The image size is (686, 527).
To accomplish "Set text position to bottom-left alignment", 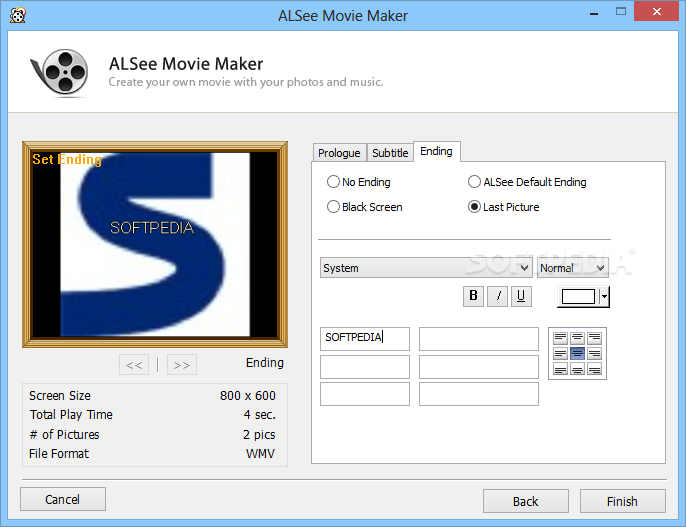I will pyautogui.click(x=560, y=369).
